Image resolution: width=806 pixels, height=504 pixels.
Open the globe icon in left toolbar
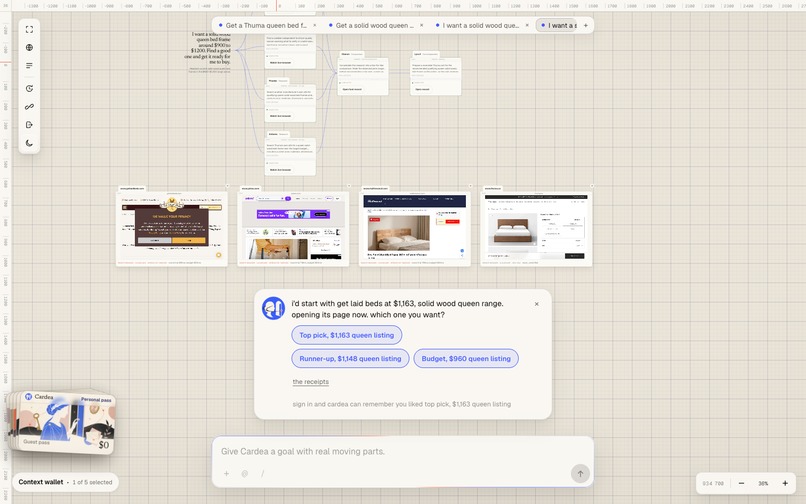(29, 47)
